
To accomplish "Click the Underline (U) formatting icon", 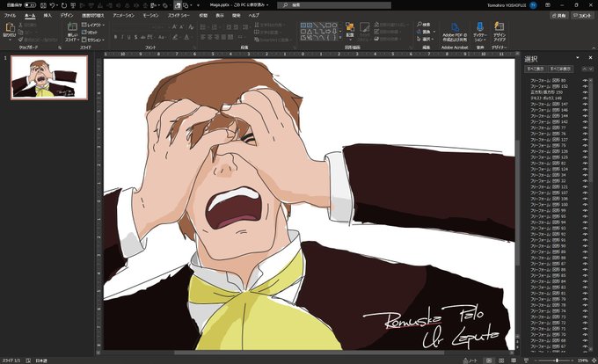I will click(x=129, y=37).
